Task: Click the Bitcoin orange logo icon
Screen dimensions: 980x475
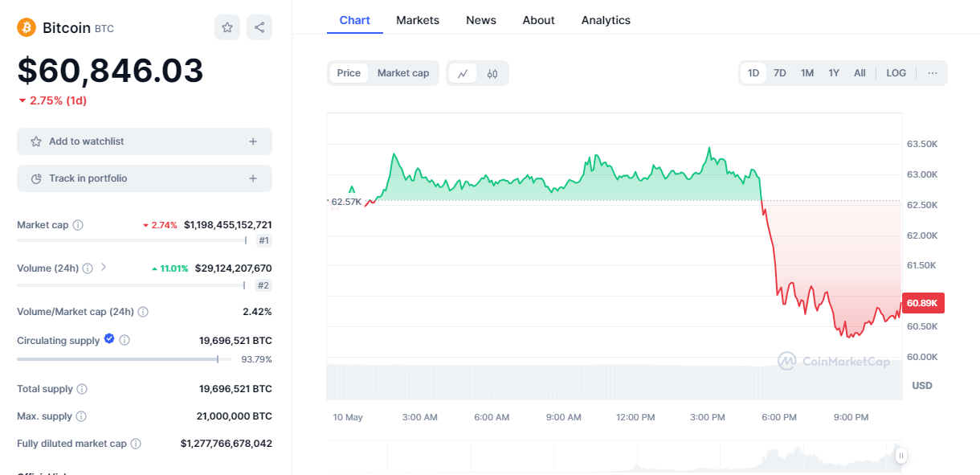Action: (x=27, y=27)
